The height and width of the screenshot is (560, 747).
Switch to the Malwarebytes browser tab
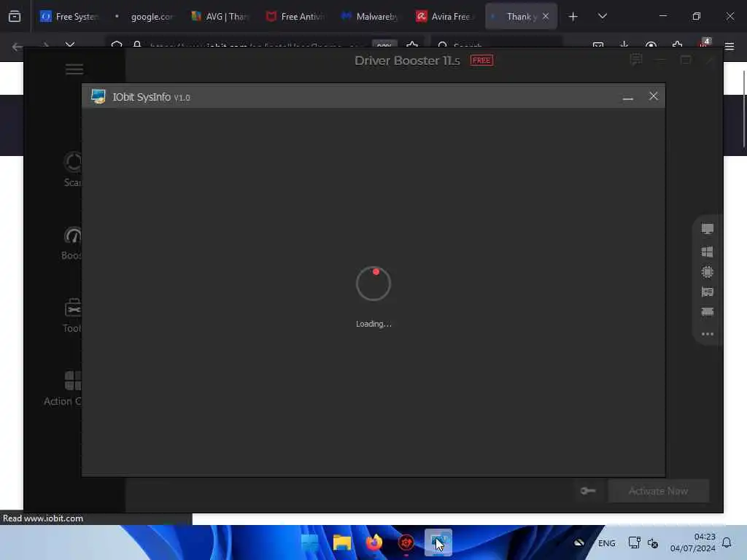pos(370,17)
